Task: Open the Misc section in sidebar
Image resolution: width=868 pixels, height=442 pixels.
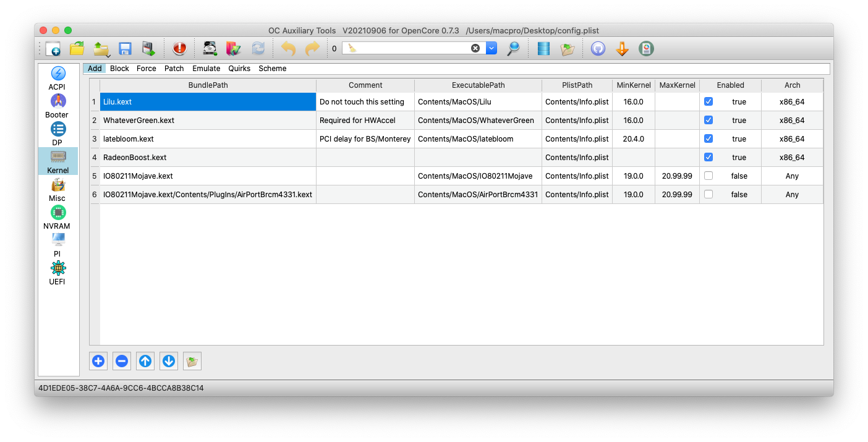Action: [57, 190]
